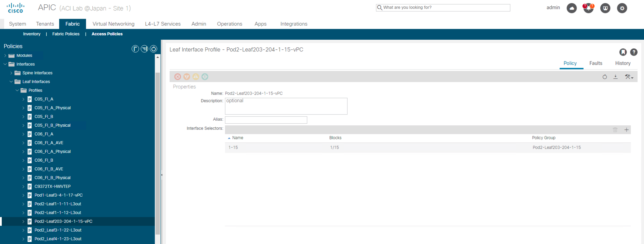
Task: Click the refresh icon in policy toolbar
Action: pyautogui.click(x=605, y=77)
